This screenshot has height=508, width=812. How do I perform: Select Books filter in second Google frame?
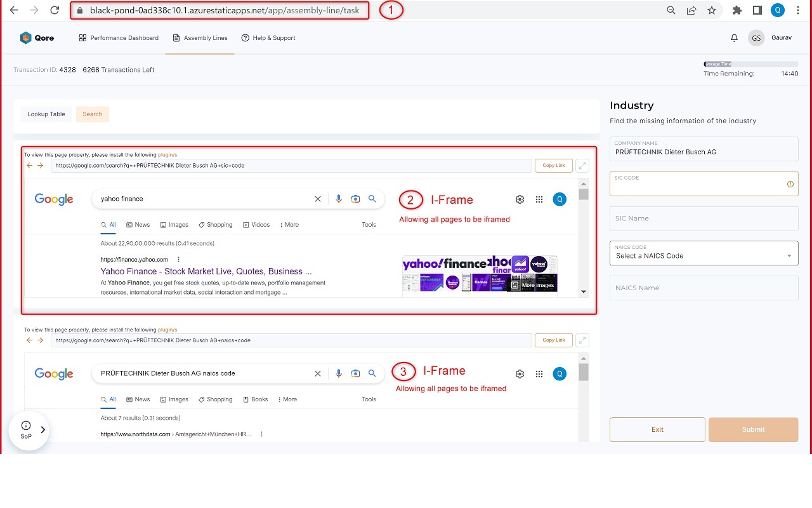click(x=256, y=399)
